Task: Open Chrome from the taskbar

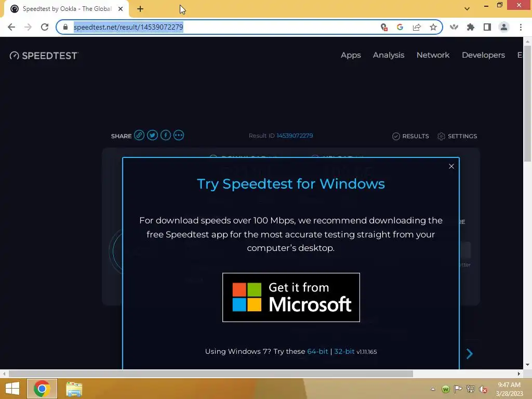Action: pyautogui.click(x=42, y=389)
